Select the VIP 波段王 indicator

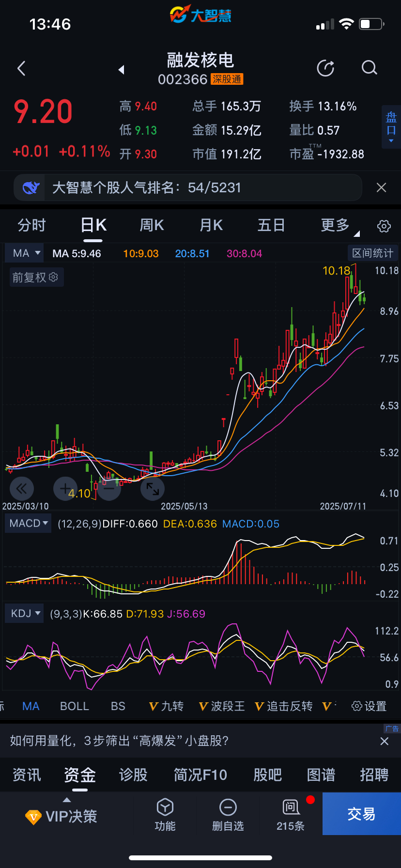point(222,706)
